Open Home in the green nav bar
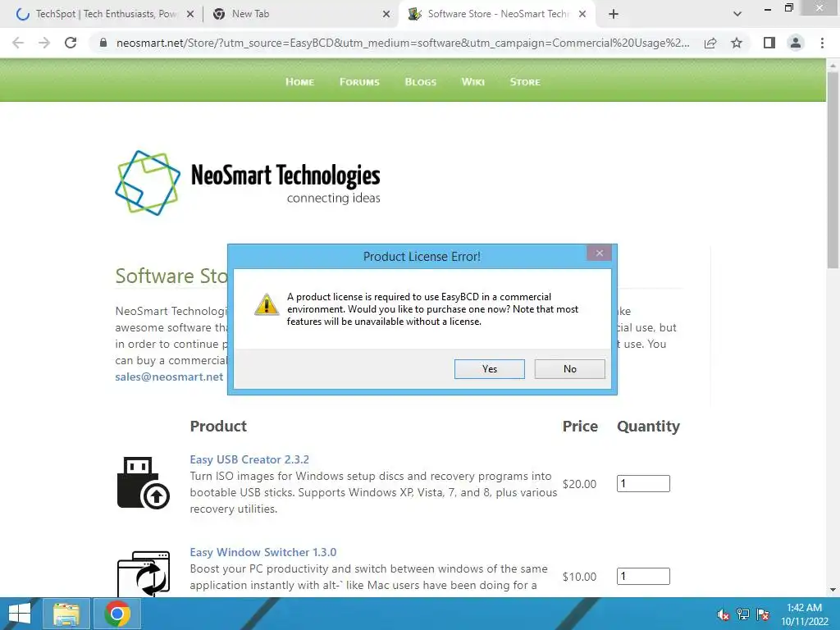This screenshot has width=840, height=630. 299,82
